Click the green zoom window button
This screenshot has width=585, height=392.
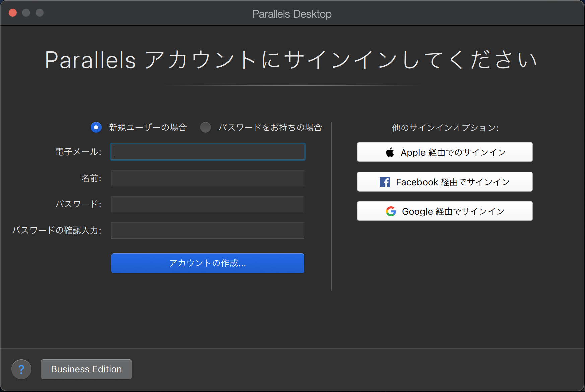[40, 13]
